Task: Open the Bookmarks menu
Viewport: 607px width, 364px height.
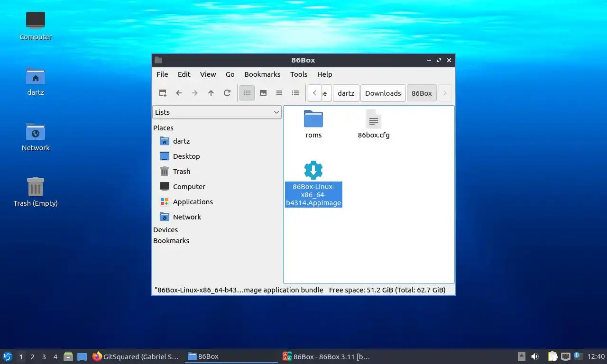Action: pyautogui.click(x=262, y=74)
